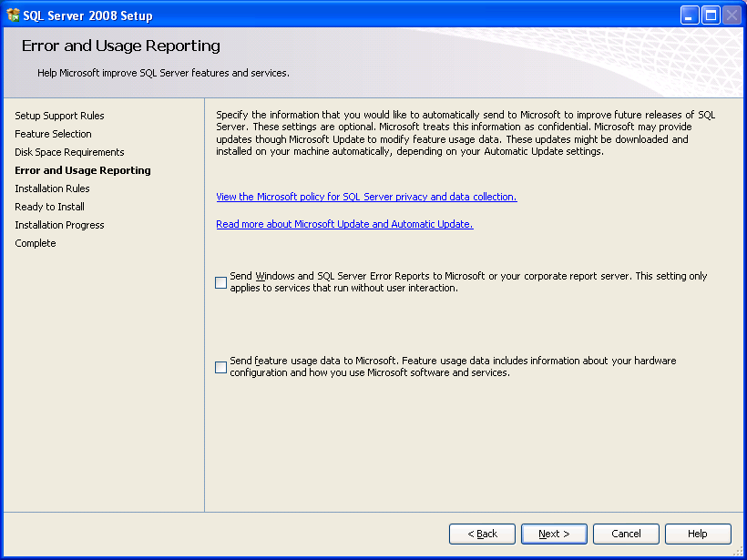
Task: Minimize the SQL Server 2008 Setup window
Action: 690,15
